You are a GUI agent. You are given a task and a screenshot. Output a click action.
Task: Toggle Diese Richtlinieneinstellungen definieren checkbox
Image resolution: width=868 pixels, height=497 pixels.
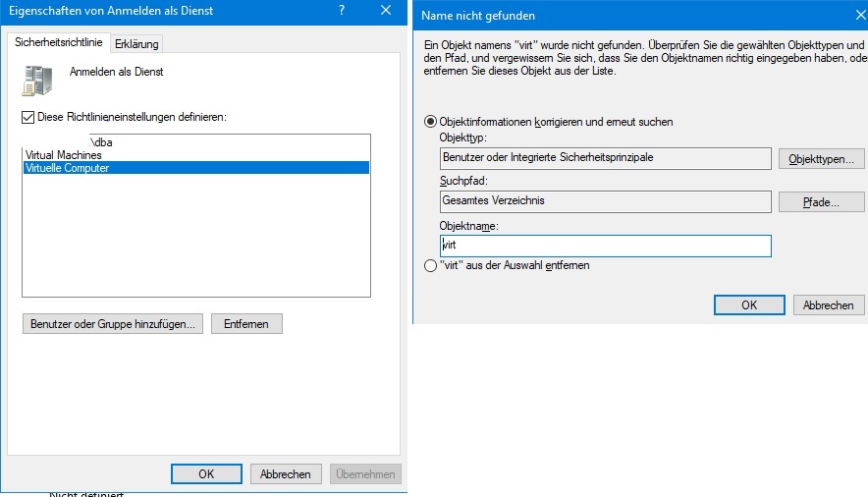coord(27,117)
